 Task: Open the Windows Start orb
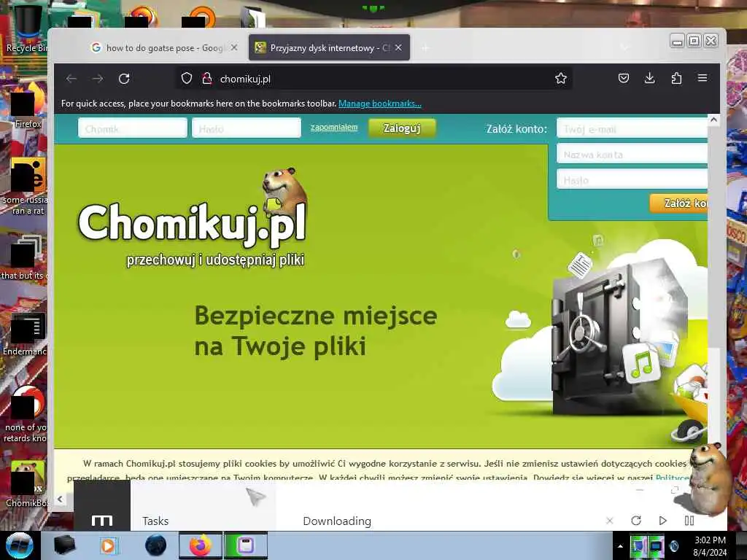(x=20, y=545)
